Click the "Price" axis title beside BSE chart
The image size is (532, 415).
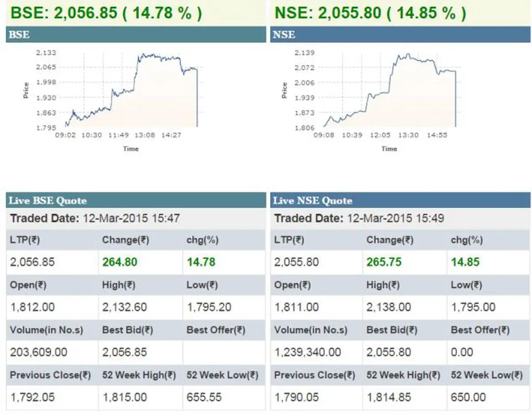[x=26, y=90]
